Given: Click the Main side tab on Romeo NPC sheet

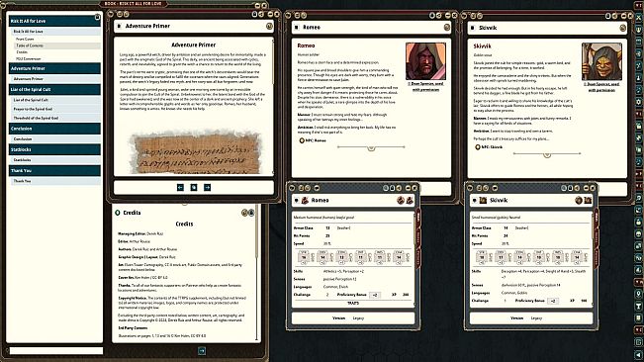Looking at the screenshot, I should 418,217.
